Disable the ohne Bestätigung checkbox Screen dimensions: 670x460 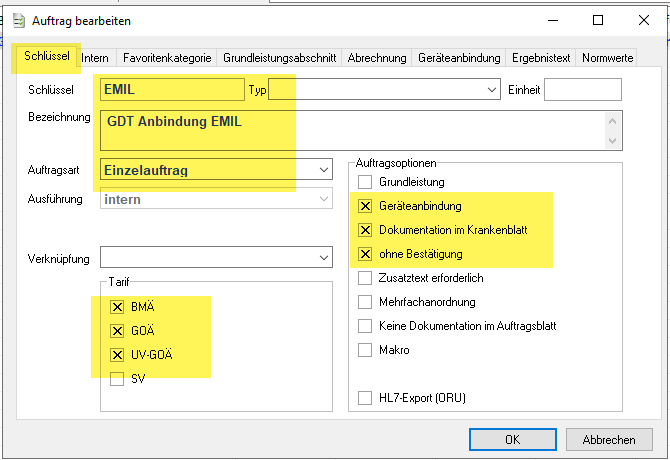[365, 254]
